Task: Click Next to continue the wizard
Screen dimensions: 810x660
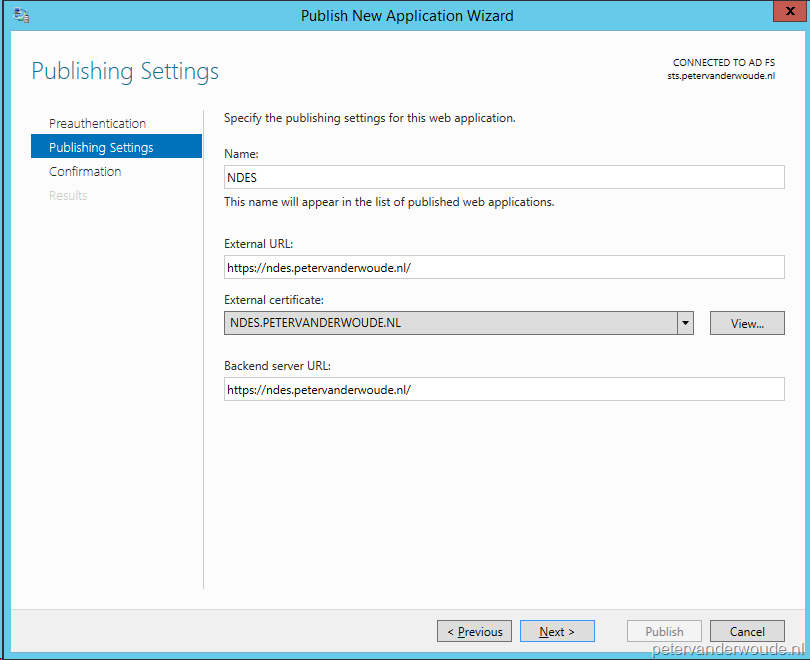Action: click(x=557, y=631)
